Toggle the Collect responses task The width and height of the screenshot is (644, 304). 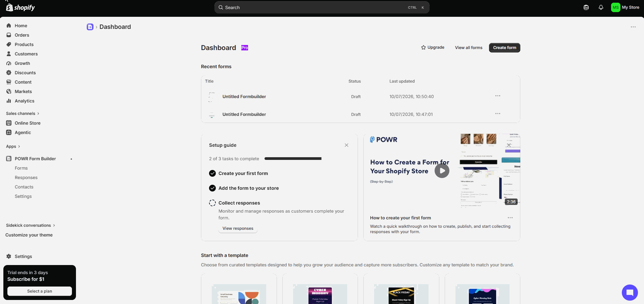click(212, 203)
